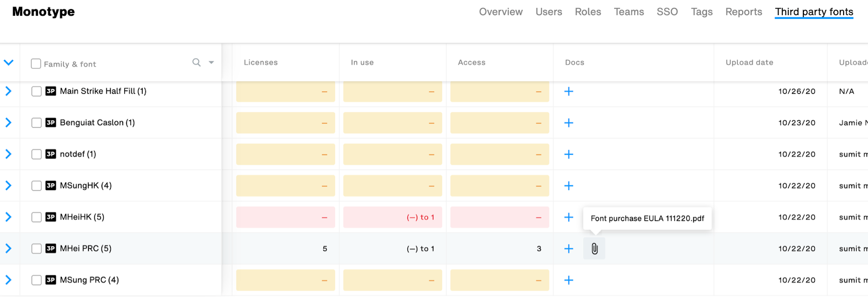The image size is (868, 297).
Task: Open the paperclip attachment for MHei PRC
Action: point(594,249)
